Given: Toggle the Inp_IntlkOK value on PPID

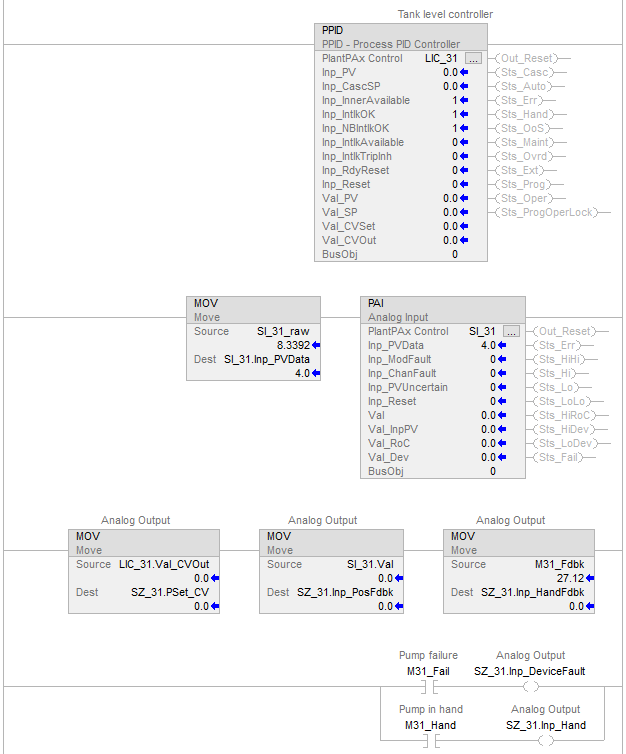Looking at the screenshot, I should 454,115.
